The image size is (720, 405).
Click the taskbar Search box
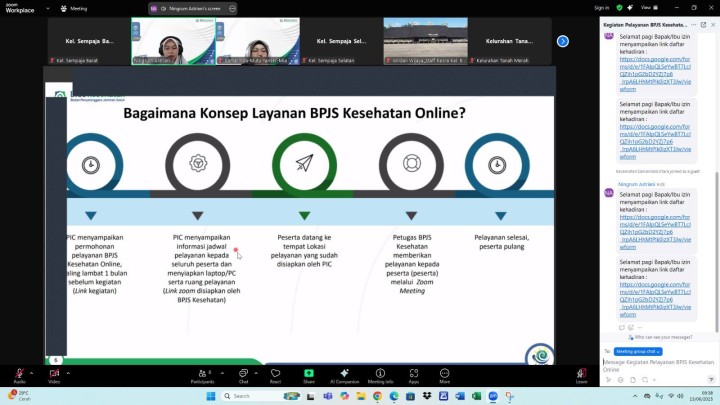pyautogui.click(x=261, y=396)
